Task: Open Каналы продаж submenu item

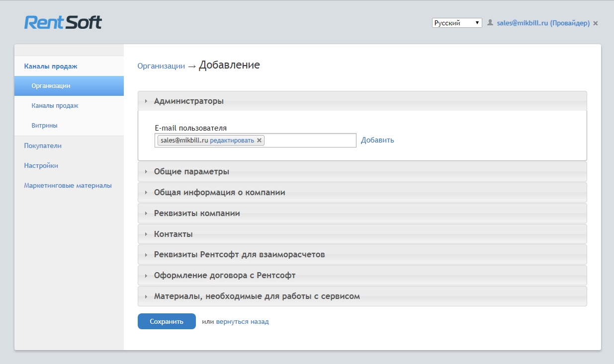Action: pyautogui.click(x=55, y=106)
